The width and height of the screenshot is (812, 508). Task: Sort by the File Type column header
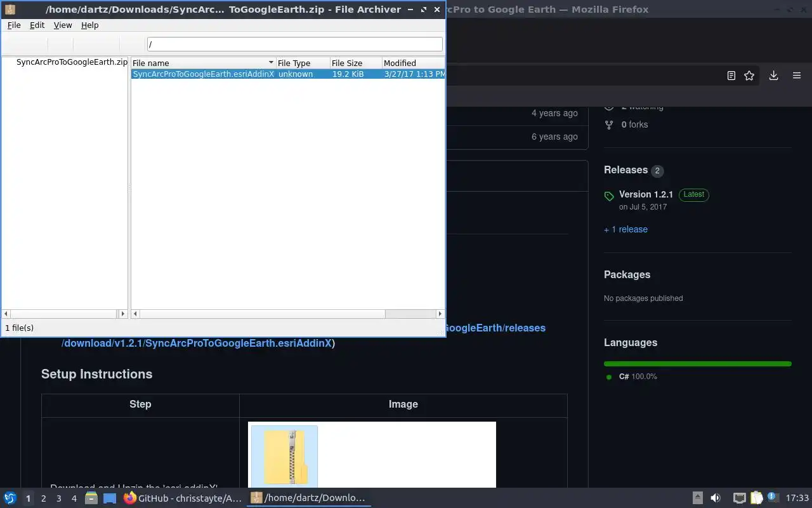point(303,63)
